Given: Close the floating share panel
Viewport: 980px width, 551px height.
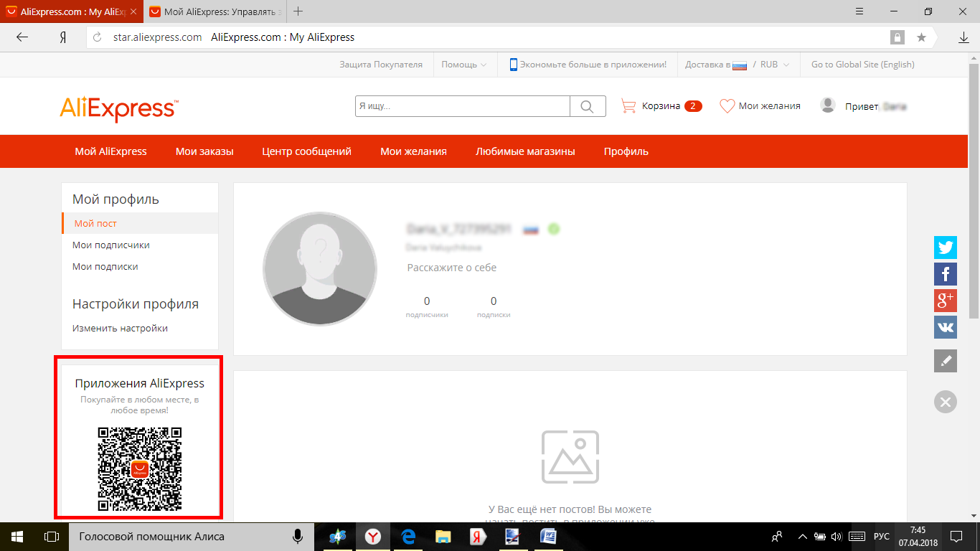Looking at the screenshot, I should pyautogui.click(x=945, y=402).
